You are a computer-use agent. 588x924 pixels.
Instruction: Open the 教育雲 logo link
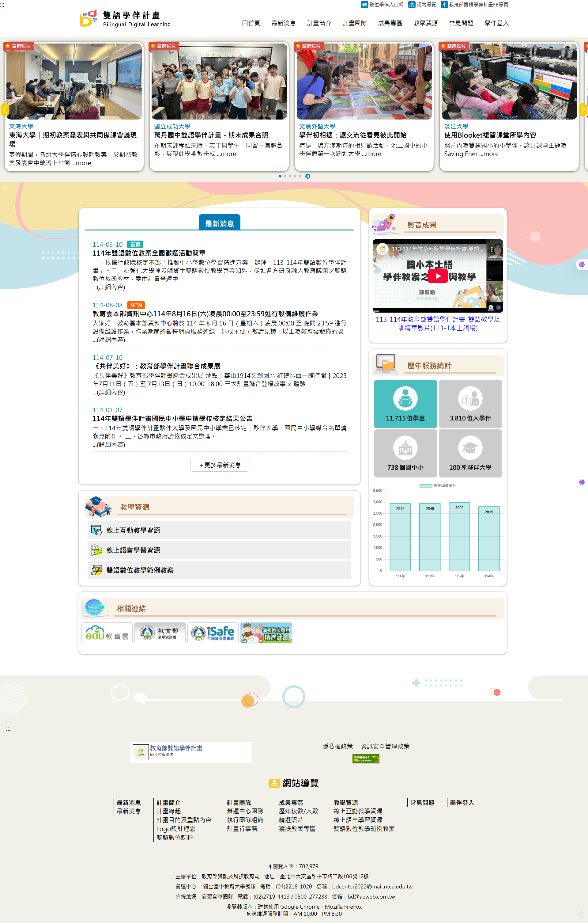[x=107, y=632]
